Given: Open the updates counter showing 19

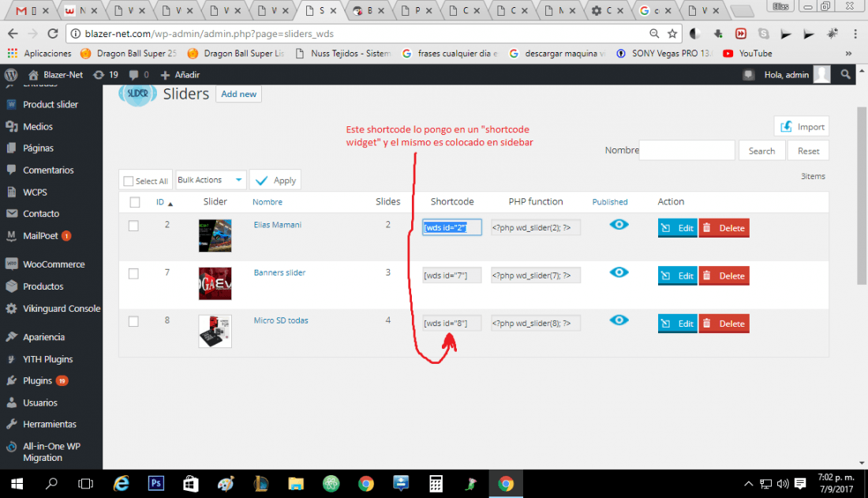Looking at the screenshot, I should tap(106, 75).
